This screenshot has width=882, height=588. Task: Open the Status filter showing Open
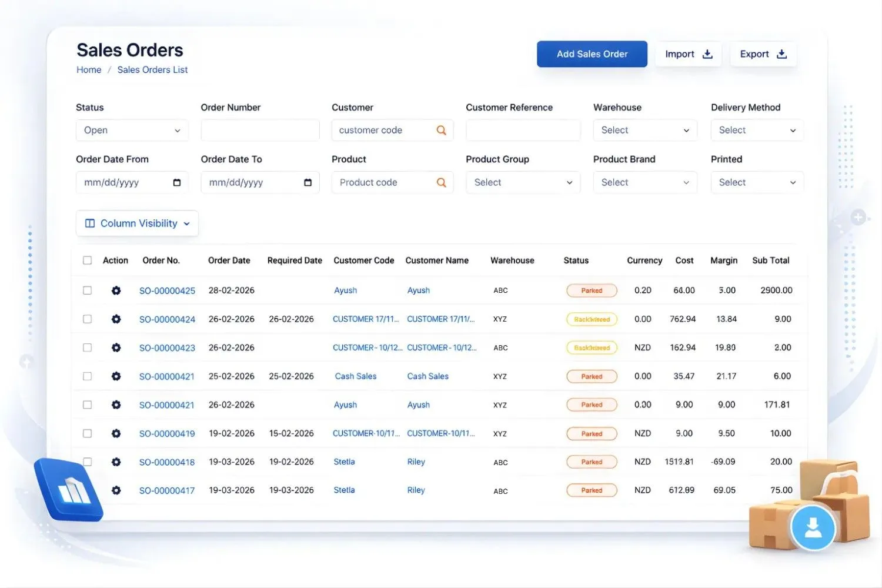[132, 130]
